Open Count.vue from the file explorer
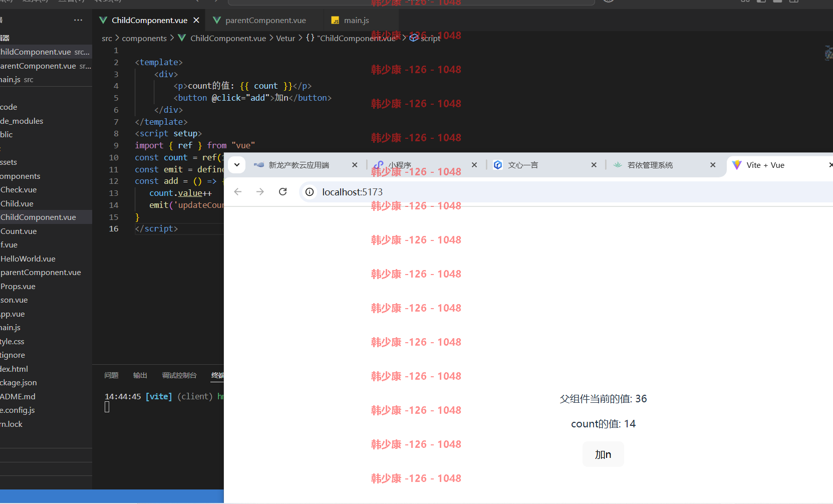The image size is (833, 504). pos(46,231)
